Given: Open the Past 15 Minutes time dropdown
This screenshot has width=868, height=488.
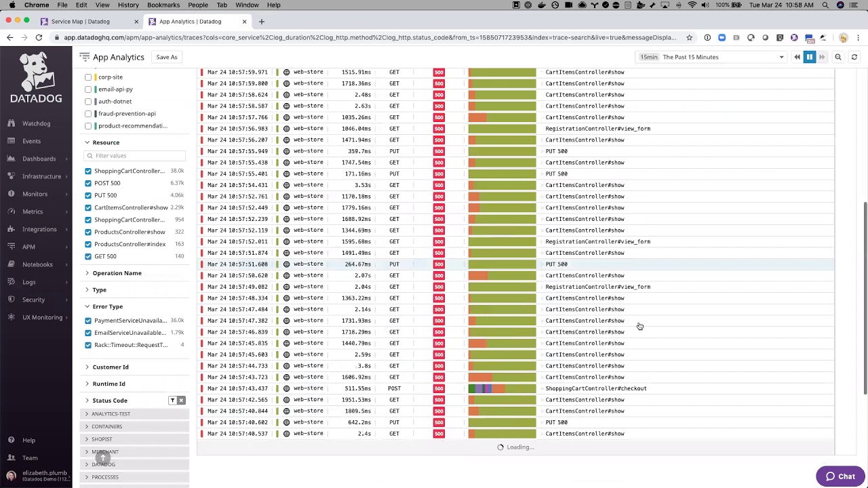Looking at the screenshot, I should point(713,57).
